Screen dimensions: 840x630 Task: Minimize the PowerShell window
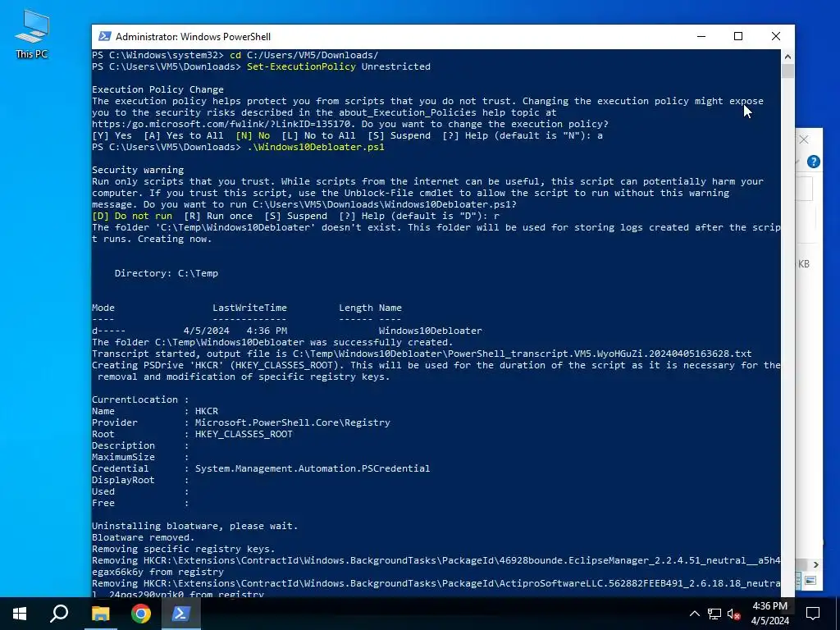[x=701, y=36]
